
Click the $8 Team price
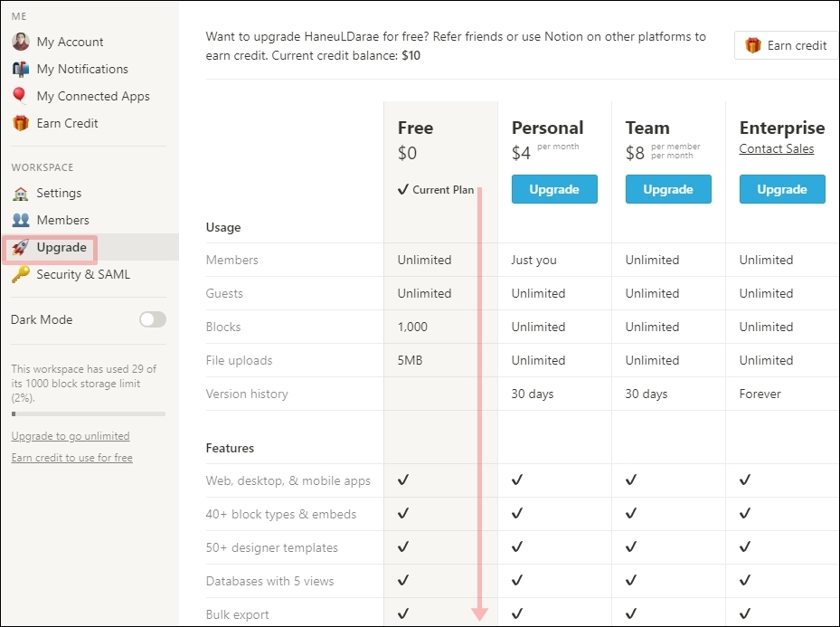click(x=635, y=153)
